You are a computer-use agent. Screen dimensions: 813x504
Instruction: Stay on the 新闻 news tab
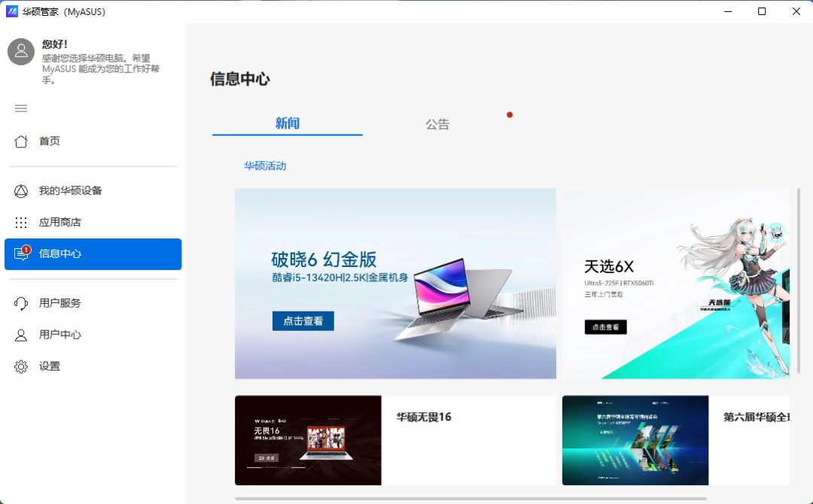[287, 124]
